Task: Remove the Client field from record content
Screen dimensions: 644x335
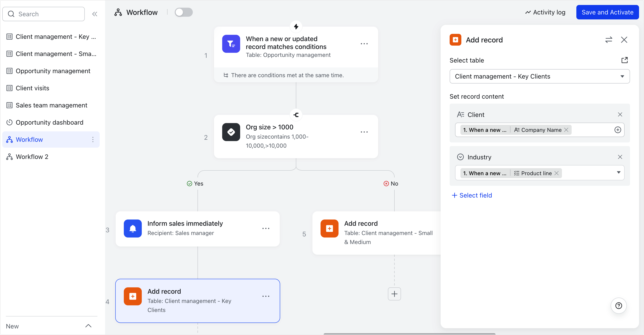Action: 620,114
